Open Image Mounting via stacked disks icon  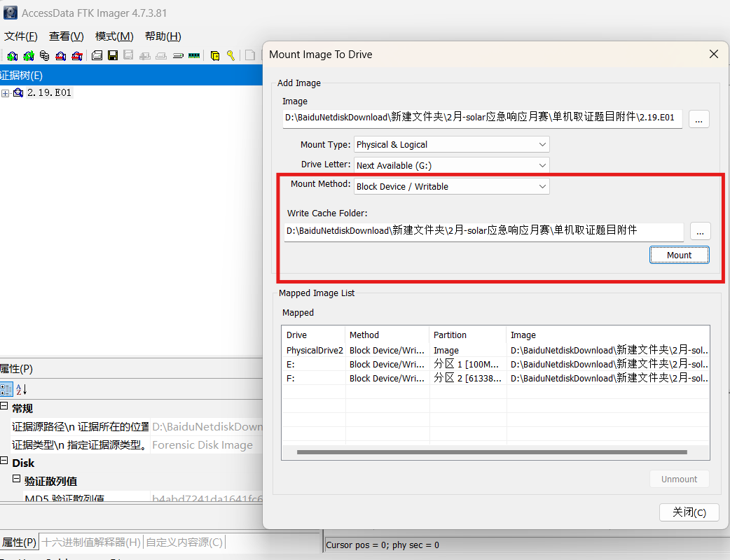45,56
